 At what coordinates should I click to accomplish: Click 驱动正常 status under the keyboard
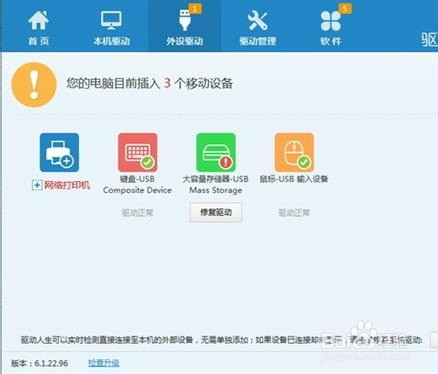pyautogui.click(x=137, y=213)
